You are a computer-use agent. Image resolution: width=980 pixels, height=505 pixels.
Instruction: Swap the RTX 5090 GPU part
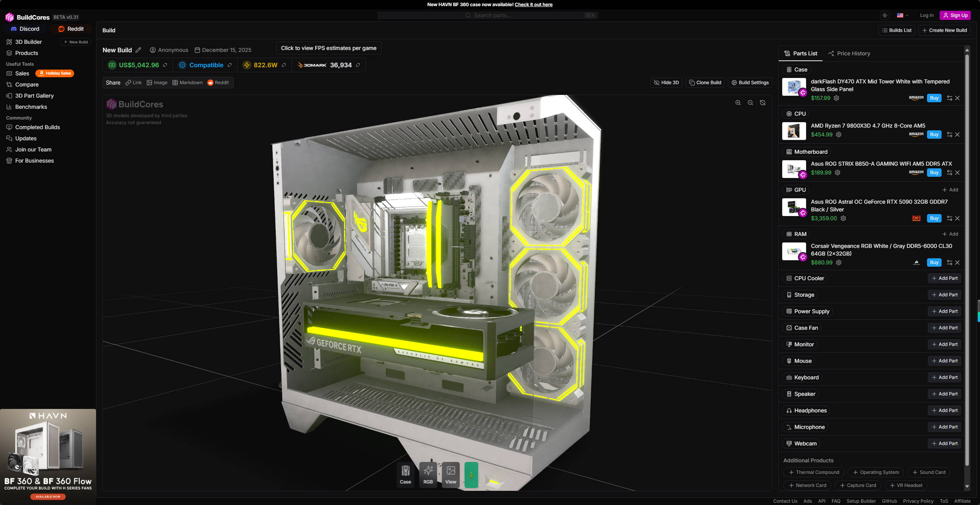click(x=949, y=218)
